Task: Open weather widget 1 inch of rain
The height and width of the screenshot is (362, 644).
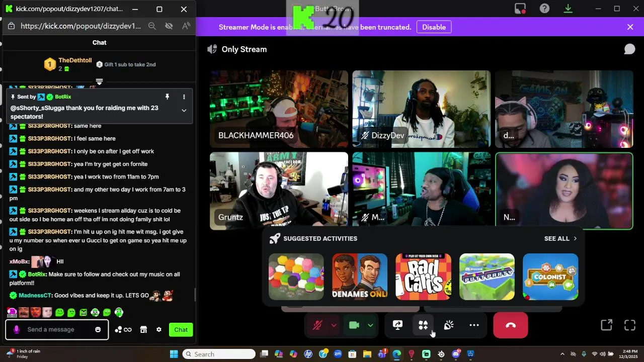Action: (24, 354)
